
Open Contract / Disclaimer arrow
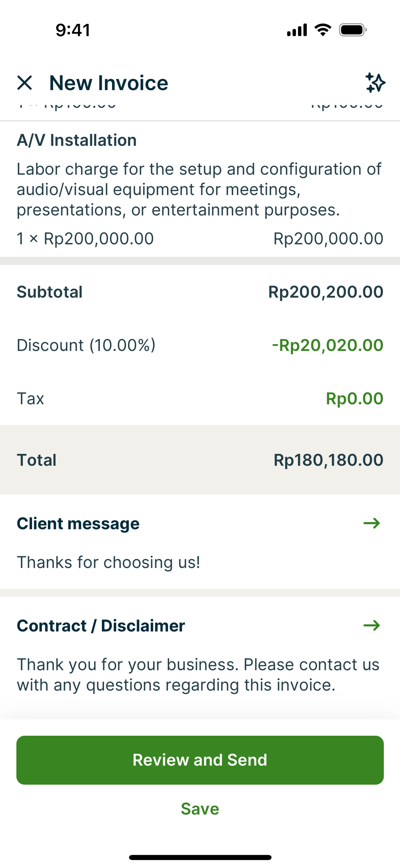pos(371,626)
